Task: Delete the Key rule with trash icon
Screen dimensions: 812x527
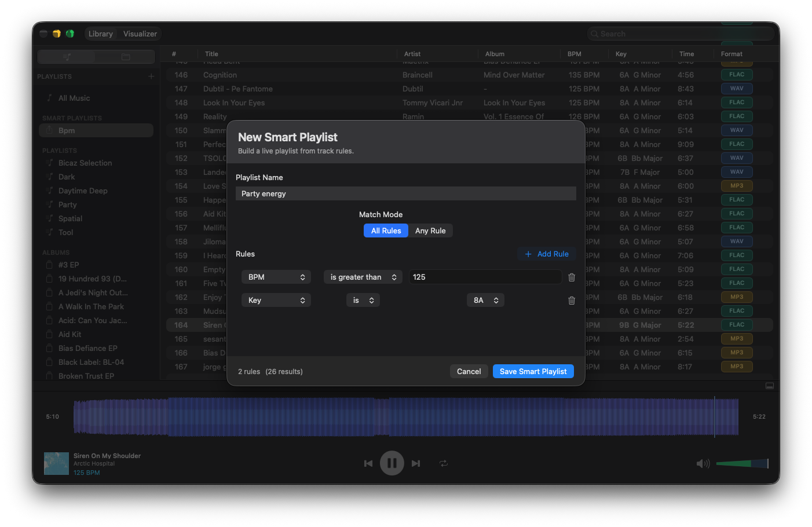Action: [572, 301]
